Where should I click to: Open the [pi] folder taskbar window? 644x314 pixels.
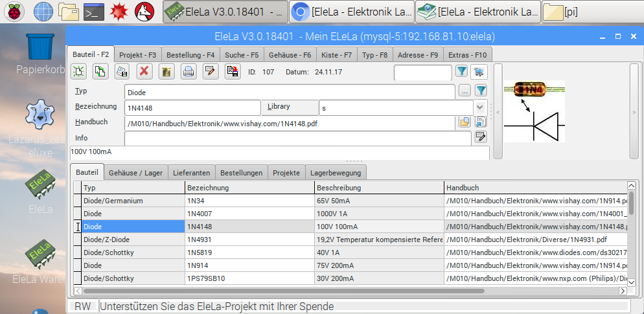(592, 12)
